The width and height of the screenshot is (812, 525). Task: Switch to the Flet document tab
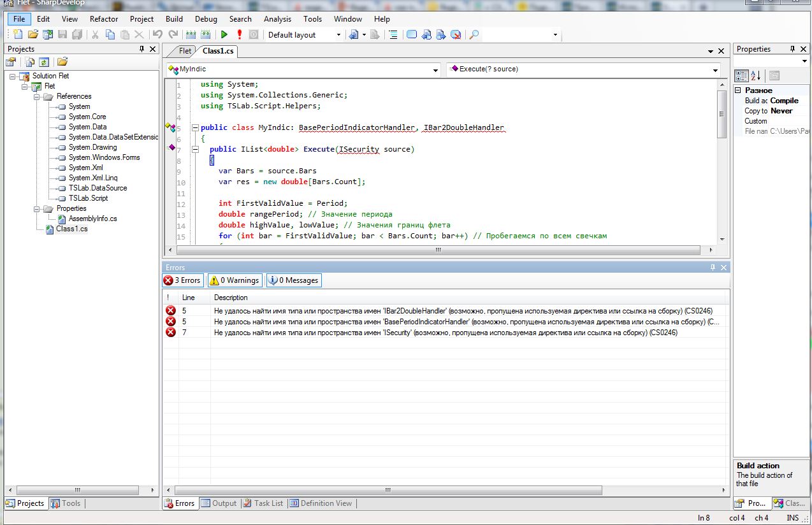pos(185,51)
